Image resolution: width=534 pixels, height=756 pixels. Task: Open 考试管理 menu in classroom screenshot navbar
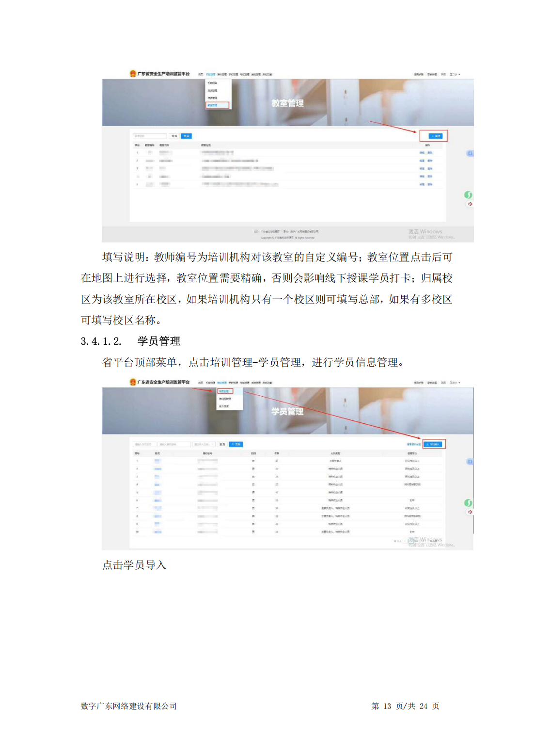(x=244, y=75)
